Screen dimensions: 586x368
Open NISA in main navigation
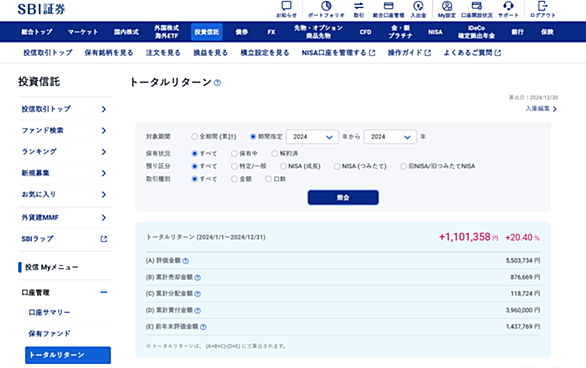tap(435, 32)
